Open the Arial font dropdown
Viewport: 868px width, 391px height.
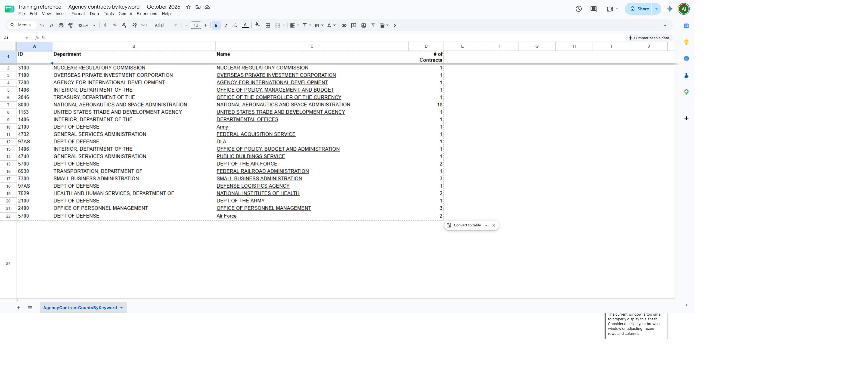pos(166,25)
